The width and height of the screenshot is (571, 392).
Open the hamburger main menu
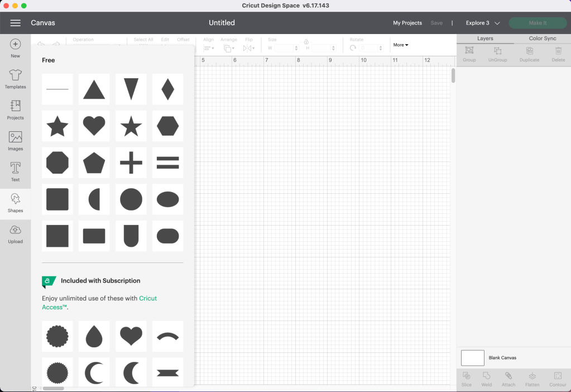(x=15, y=23)
